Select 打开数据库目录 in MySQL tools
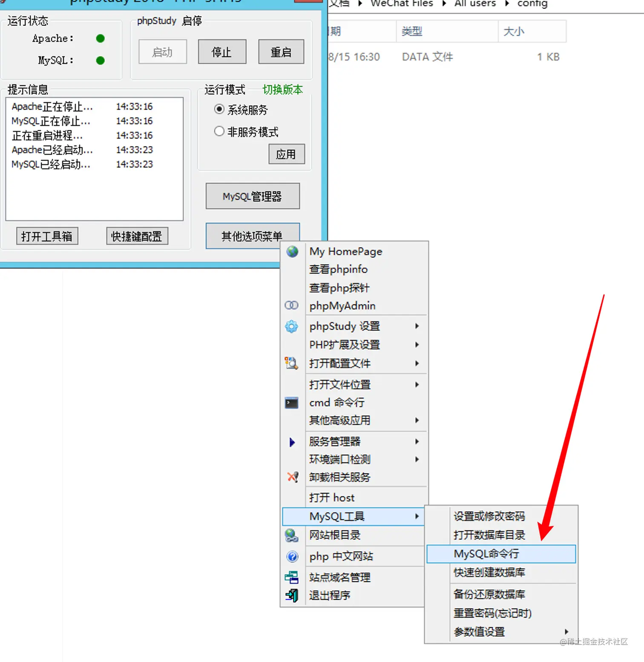This screenshot has width=644, height=662. tap(489, 535)
